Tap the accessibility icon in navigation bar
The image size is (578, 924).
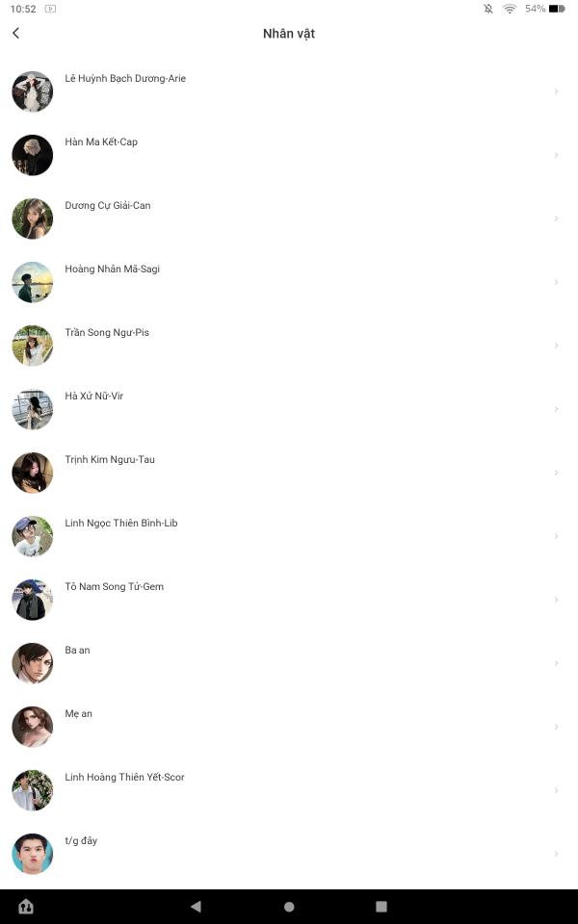click(26, 907)
